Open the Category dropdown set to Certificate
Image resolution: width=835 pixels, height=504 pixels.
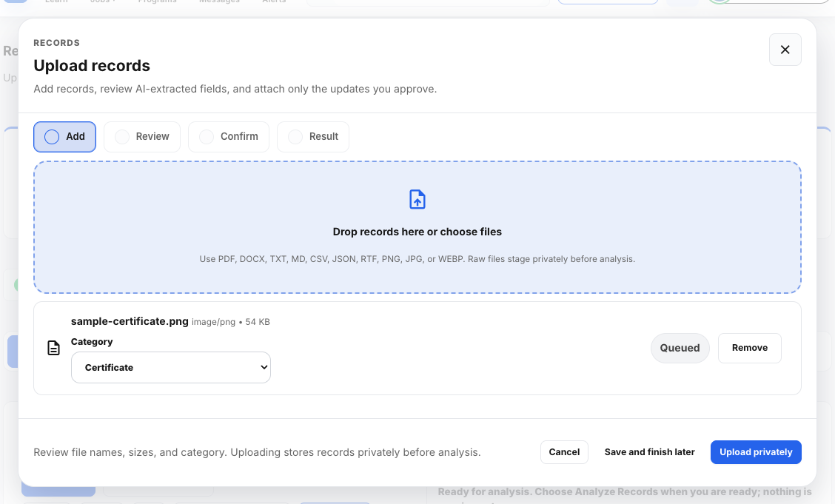[171, 367]
